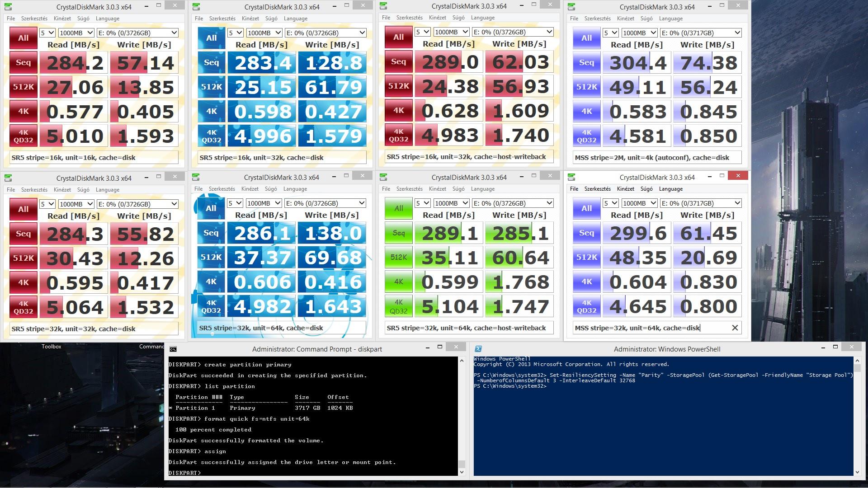
Task: Open the drive dropdown in the green window
Action: click(x=513, y=203)
